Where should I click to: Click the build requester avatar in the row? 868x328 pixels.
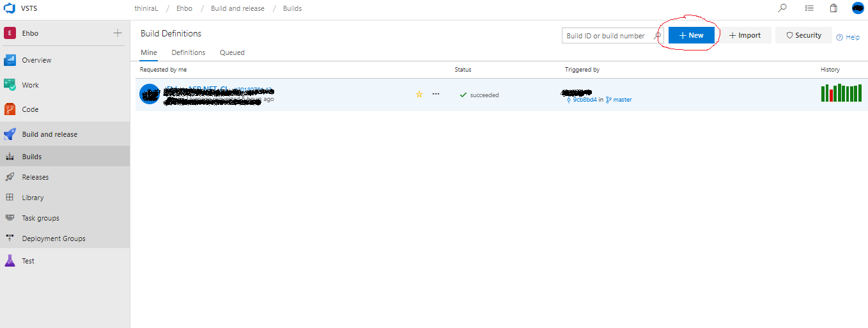(150, 94)
